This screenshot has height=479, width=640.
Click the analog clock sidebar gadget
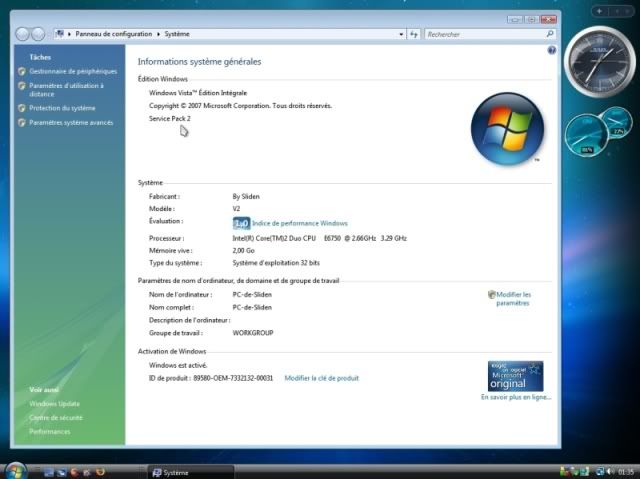point(600,62)
